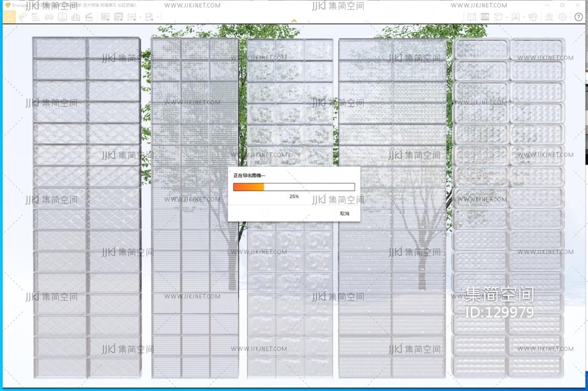The width and height of the screenshot is (588, 391).
Task: Collapse the toolbar with the top chevron
Action: click(294, 21)
